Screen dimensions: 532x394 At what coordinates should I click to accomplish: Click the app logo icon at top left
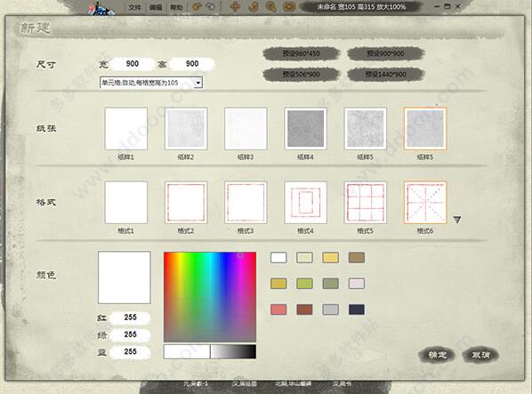(x=101, y=8)
